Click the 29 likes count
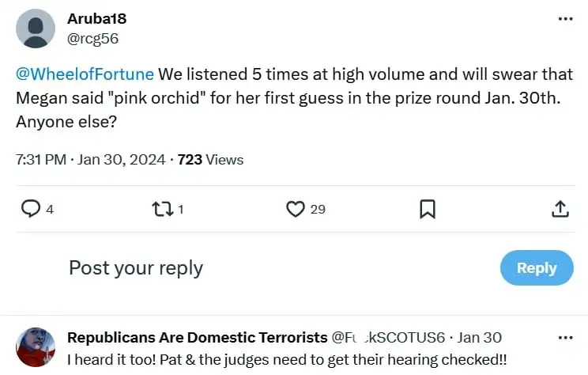 coord(318,209)
